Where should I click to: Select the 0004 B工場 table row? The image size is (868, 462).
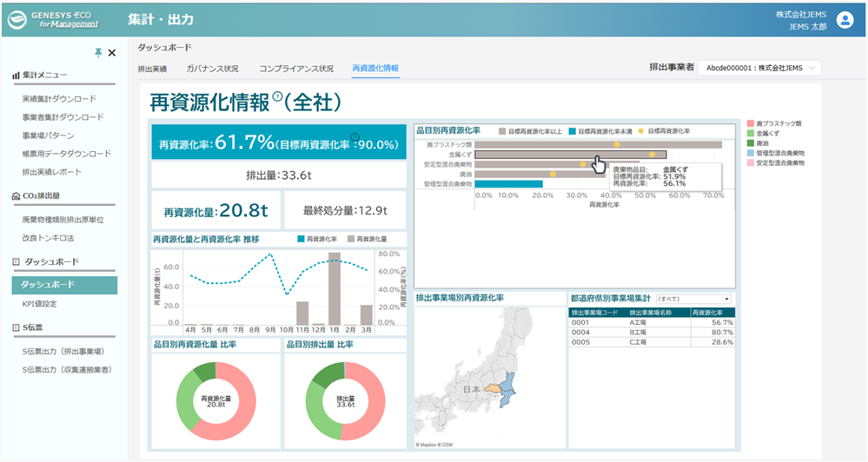652,332
